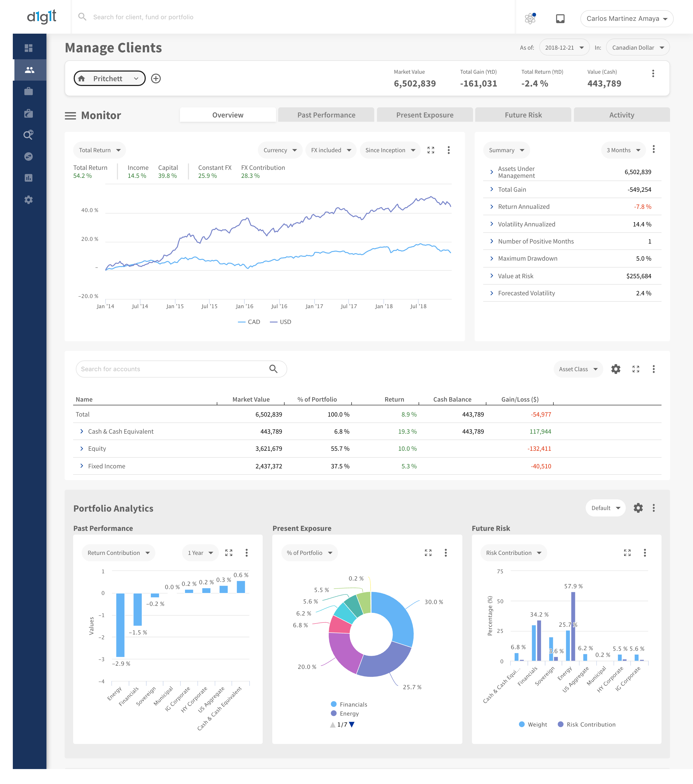693x784 pixels.
Task: Switch to the Past Performance tab
Action: pos(326,115)
